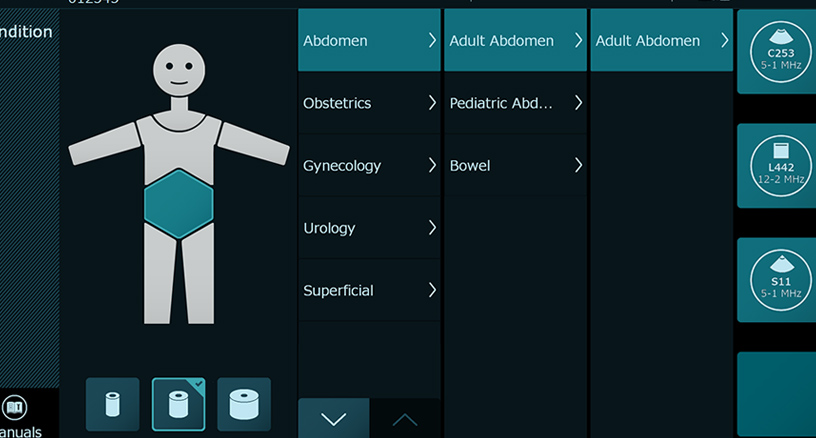816x438 pixels.
Task: Toggle the checked medium patient size
Action: (x=178, y=404)
